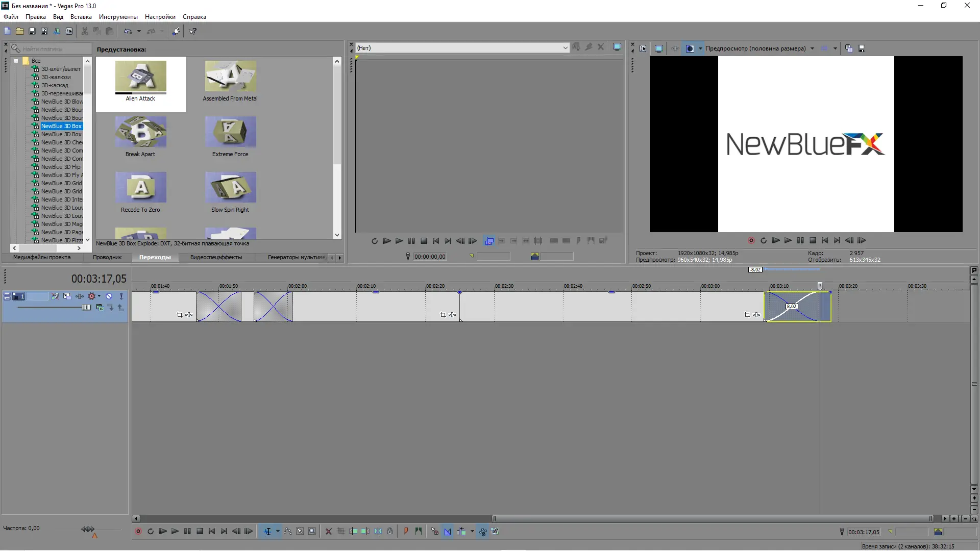This screenshot has width=980, height=551.
Task: Toggle solo on video track 1
Action: pyautogui.click(x=121, y=296)
